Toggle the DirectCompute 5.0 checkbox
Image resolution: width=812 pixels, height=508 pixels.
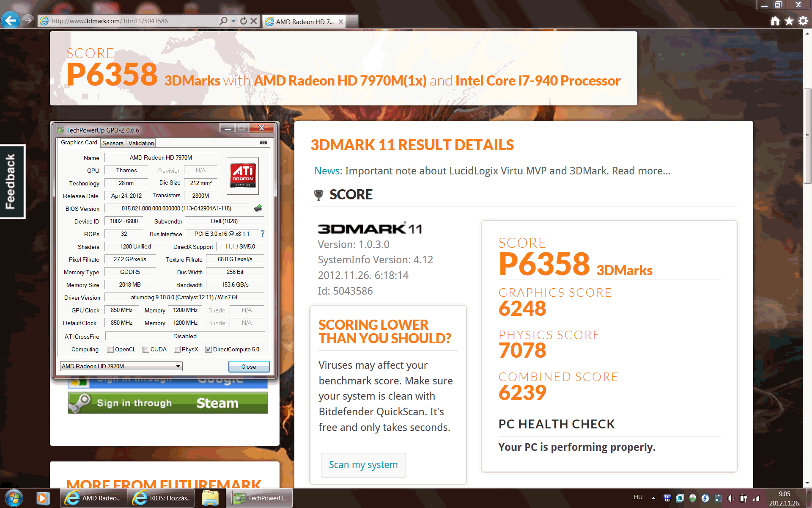pyautogui.click(x=208, y=349)
